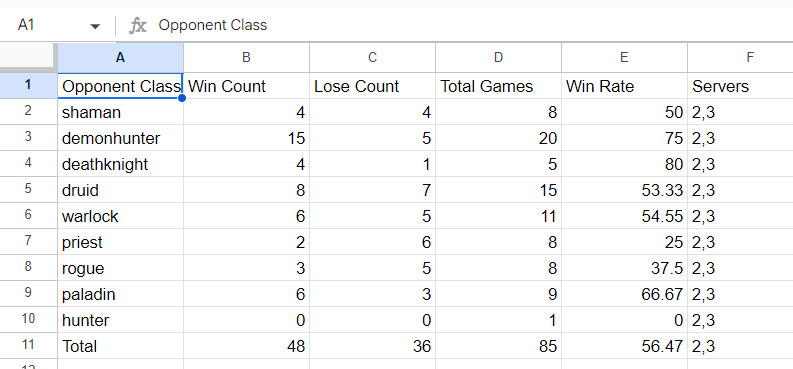Select the demonhunter cell
This screenshot has height=369, width=793.
(120, 138)
